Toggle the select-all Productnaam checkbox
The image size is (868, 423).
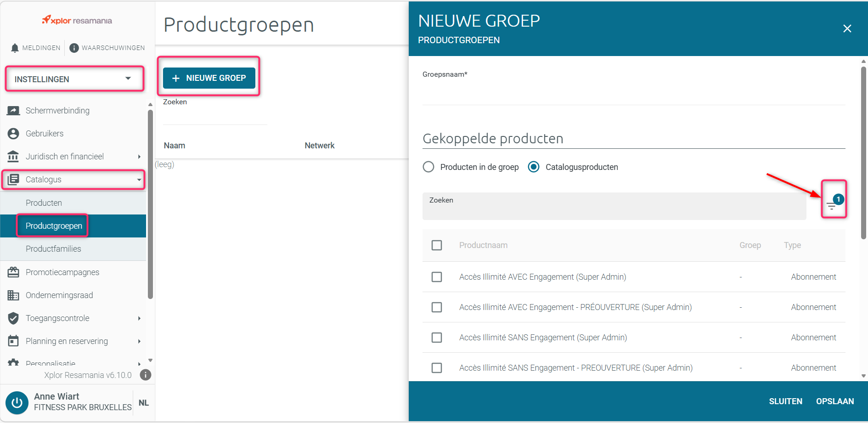pyautogui.click(x=437, y=245)
